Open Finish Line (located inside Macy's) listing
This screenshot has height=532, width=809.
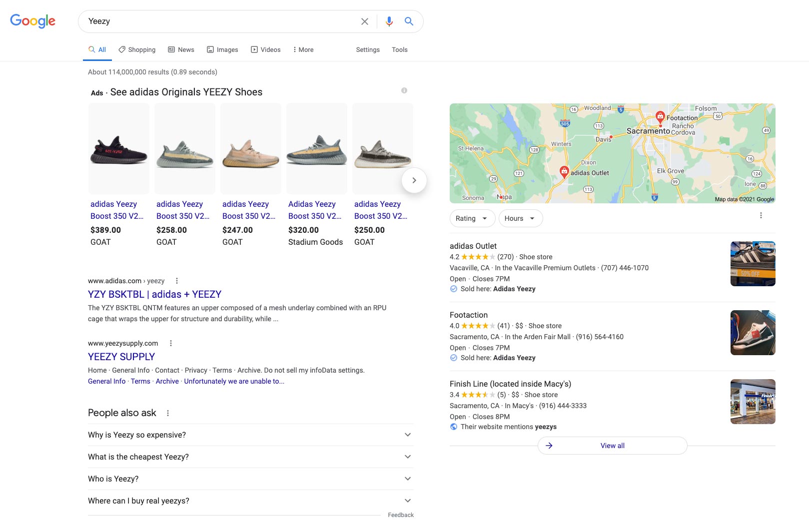pos(510,384)
